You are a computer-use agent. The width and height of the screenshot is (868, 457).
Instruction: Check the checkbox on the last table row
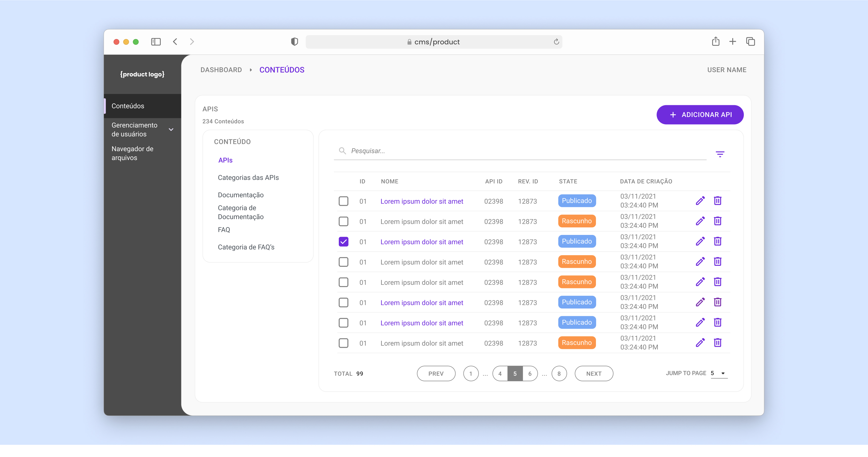coord(343,343)
